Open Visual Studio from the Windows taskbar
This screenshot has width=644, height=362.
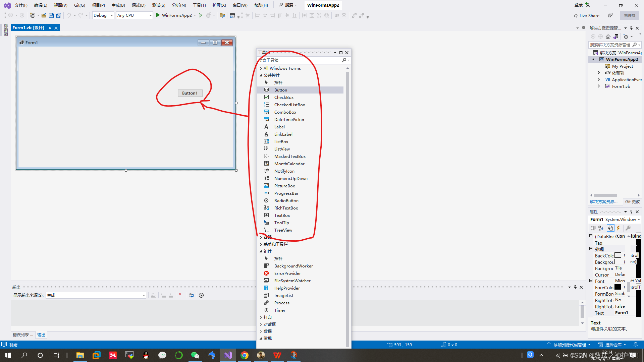point(228,355)
